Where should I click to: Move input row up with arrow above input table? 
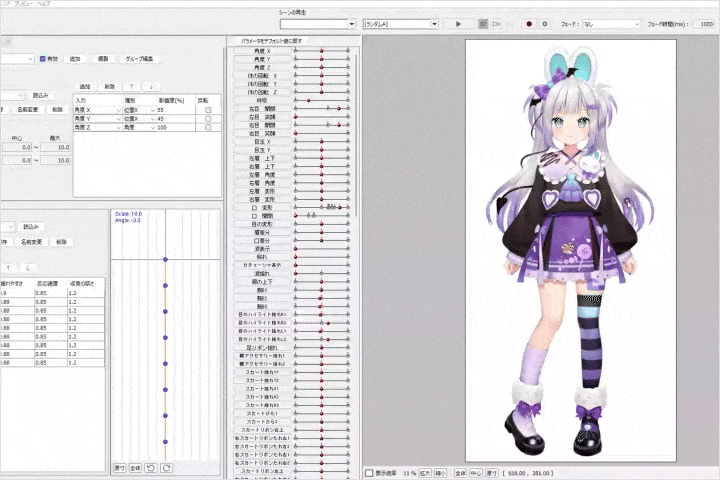[132, 86]
